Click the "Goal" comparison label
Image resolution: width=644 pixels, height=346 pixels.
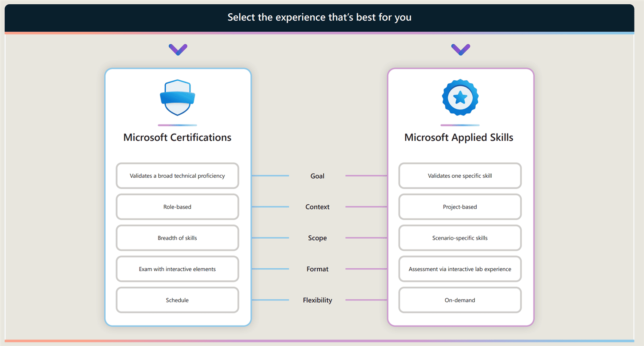(x=317, y=176)
